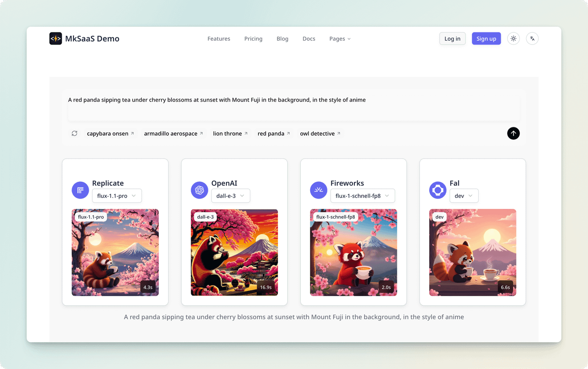Click the OpenAI provider name
588x369 pixels.
[224, 183]
